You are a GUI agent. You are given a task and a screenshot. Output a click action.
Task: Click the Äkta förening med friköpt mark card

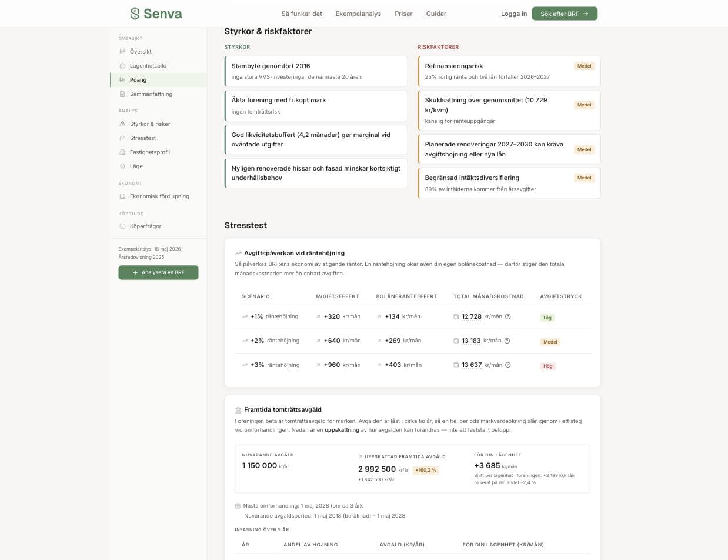click(316, 106)
